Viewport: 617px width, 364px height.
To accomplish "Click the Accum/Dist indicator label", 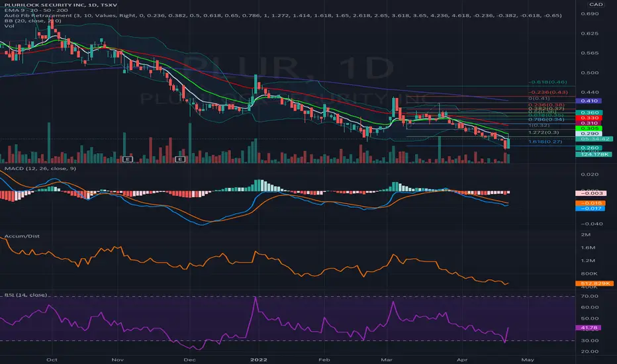I will (22, 236).
